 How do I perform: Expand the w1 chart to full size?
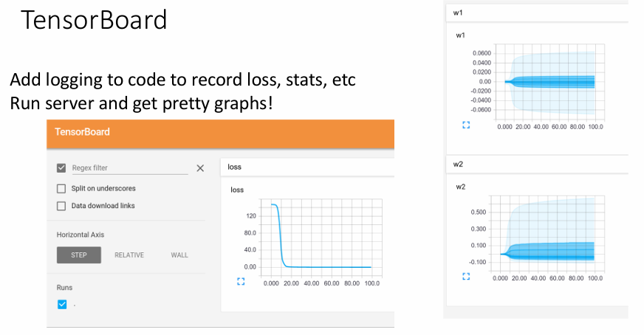point(466,125)
